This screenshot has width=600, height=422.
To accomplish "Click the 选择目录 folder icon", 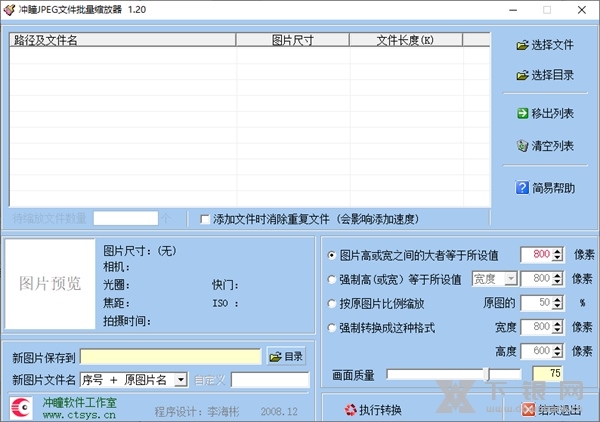I will pos(522,75).
